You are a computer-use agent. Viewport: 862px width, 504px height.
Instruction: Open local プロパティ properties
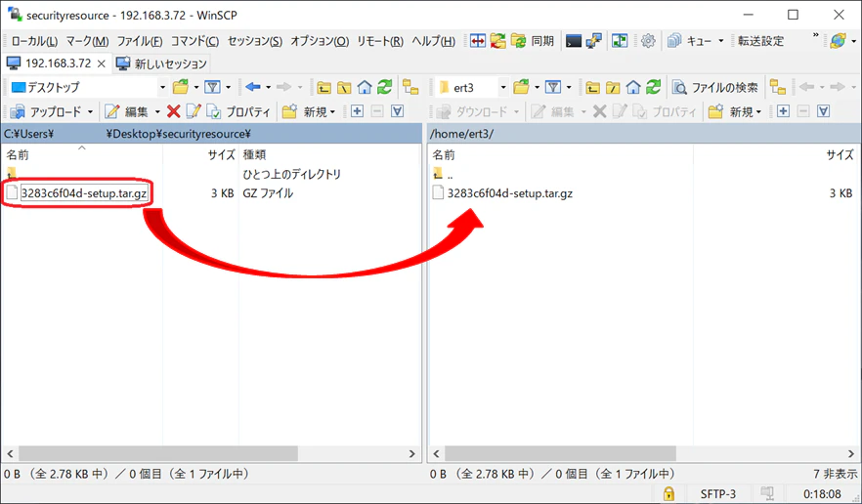pos(238,112)
